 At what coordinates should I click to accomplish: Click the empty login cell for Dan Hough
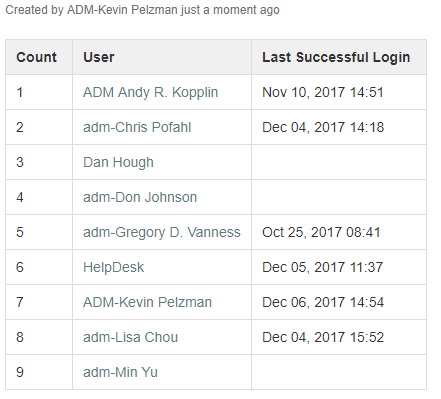coord(339,162)
